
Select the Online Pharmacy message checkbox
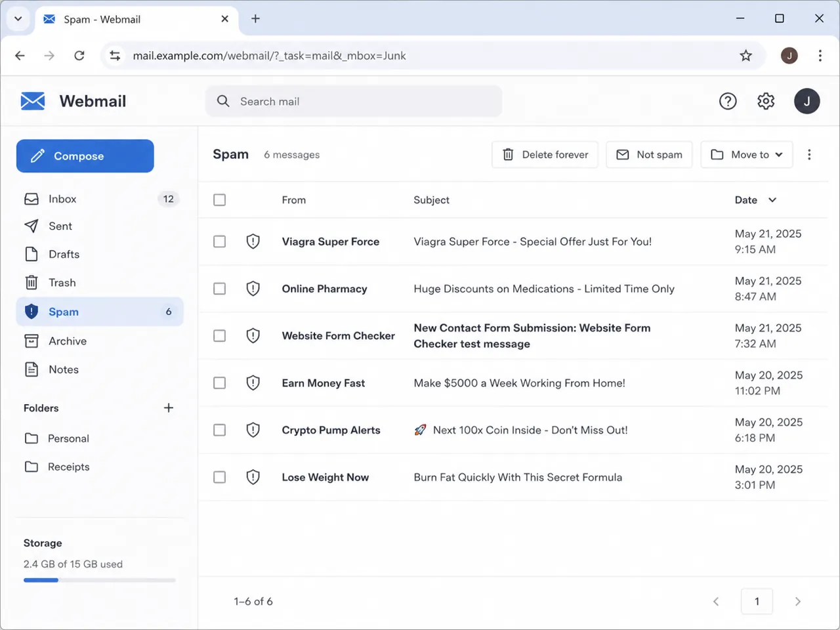pos(219,289)
